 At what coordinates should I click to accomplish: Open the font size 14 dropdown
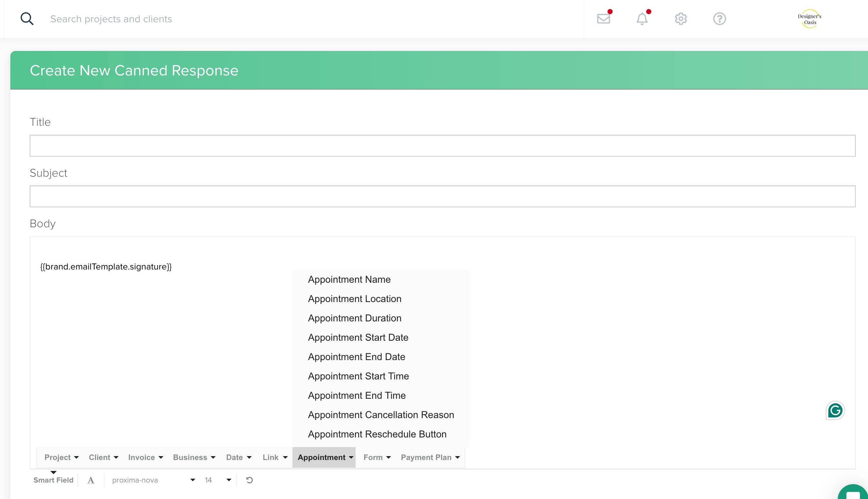[x=218, y=480]
